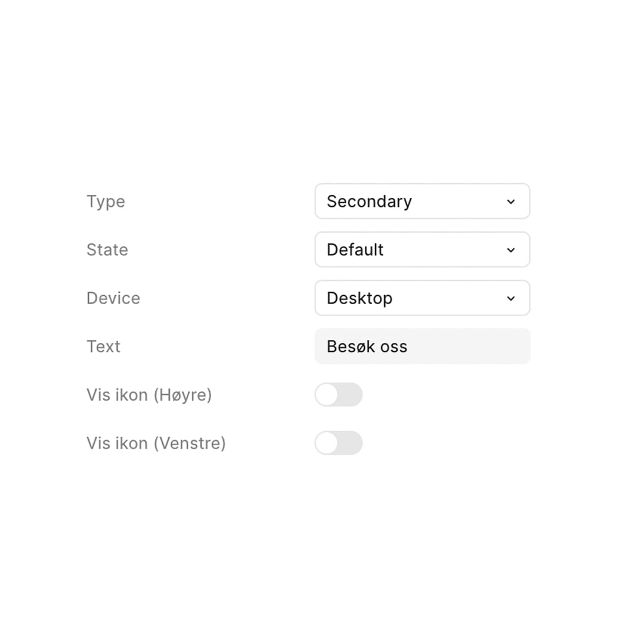The image size is (644, 644).
Task: Click the "Besøk oss" text in the field
Action: [x=367, y=346]
